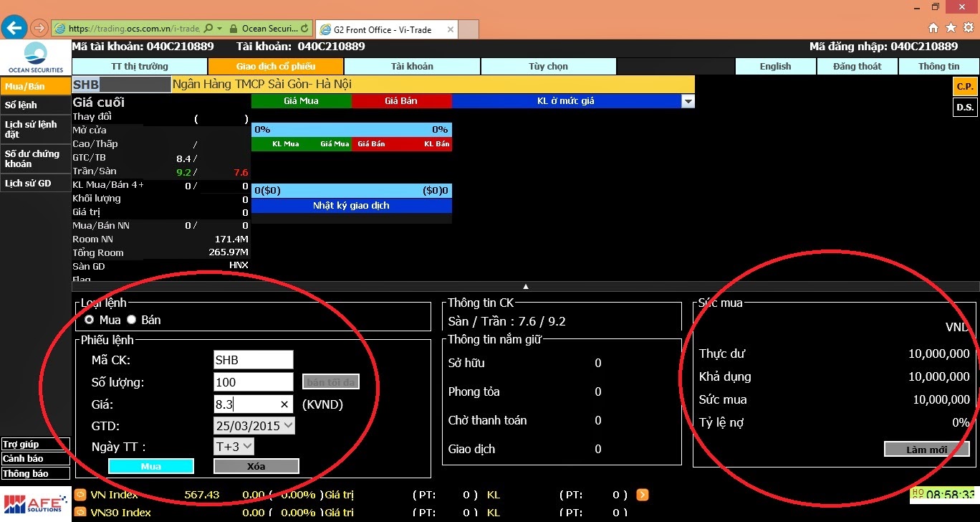This screenshot has width=980, height=522.
Task: Click the Ocean Securities logo
Action: [36, 57]
